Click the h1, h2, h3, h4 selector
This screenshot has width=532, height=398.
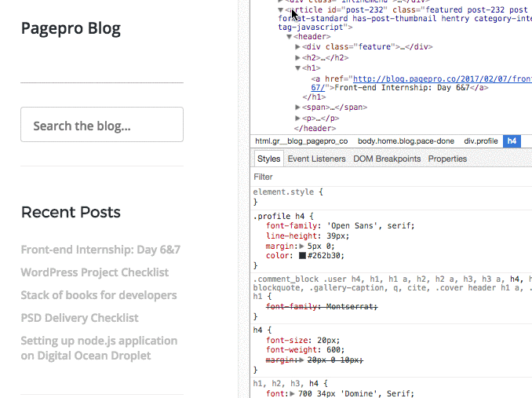pos(286,384)
